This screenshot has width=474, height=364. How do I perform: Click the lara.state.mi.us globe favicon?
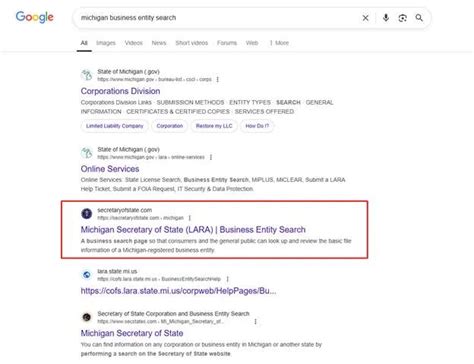pos(87,275)
